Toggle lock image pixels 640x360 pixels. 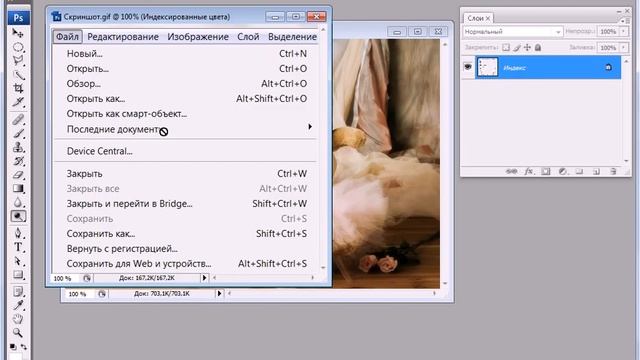pos(517,48)
